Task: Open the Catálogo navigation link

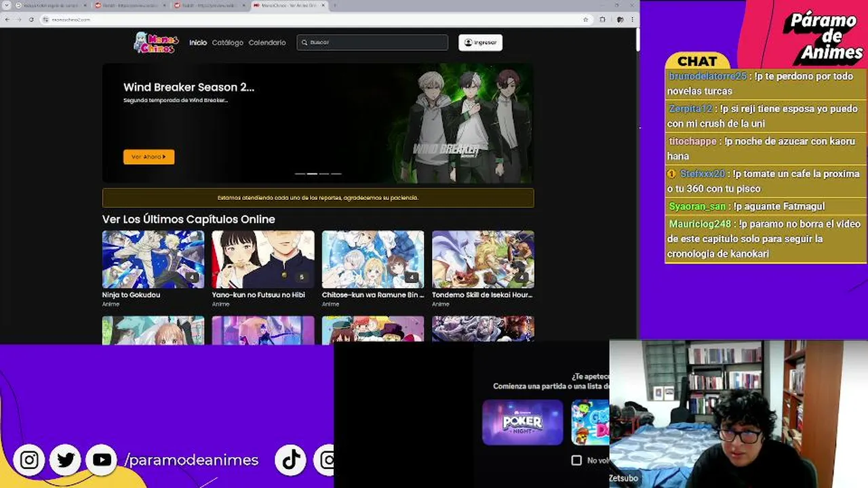Action: pos(227,43)
